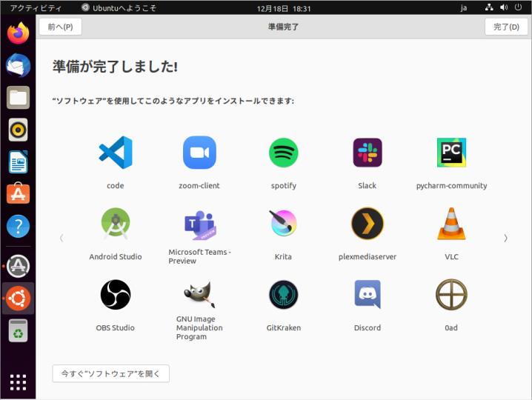The height and width of the screenshot is (400, 532).
Task: Finish setup with 完了(D) button
Action: pyautogui.click(x=506, y=27)
